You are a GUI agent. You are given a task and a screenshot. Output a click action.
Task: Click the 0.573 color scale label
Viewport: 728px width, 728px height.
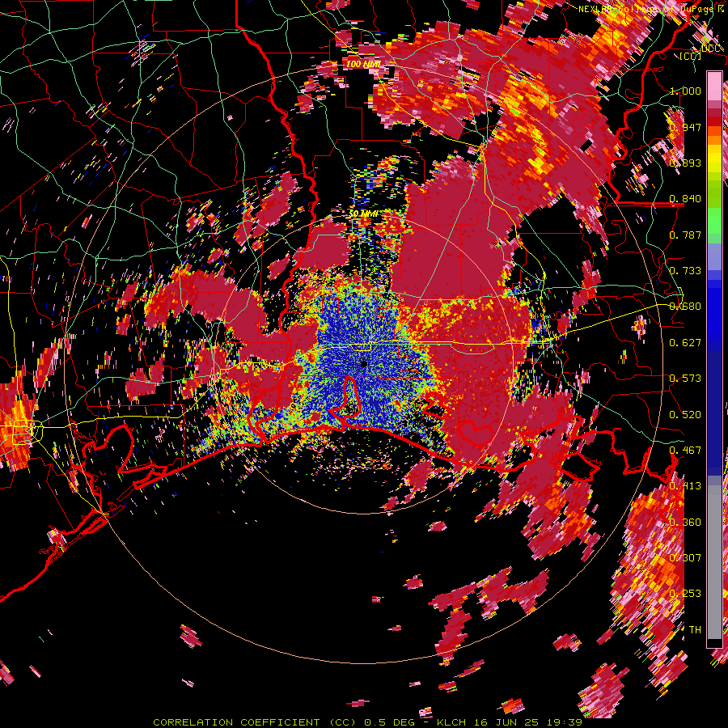pos(685,379)
